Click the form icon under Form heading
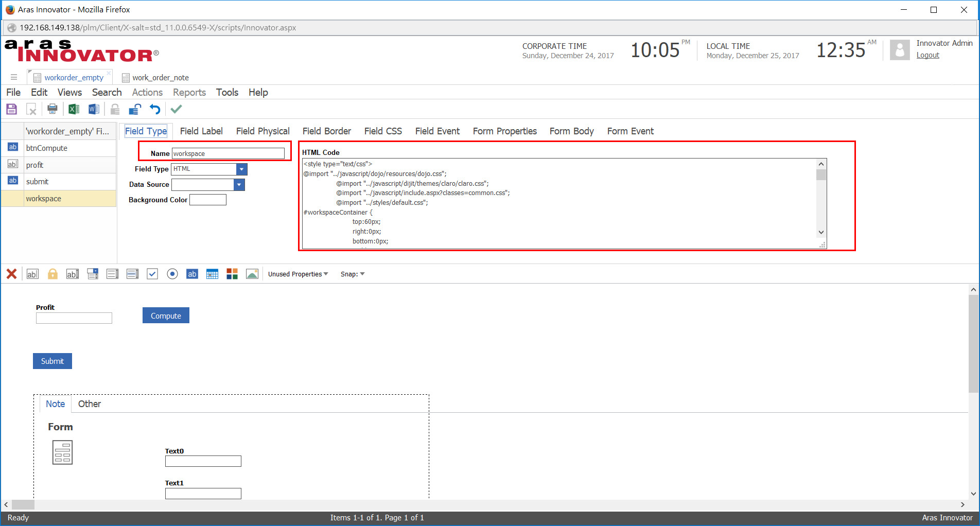The height and width of the screenshot is (526, 980). (62, 452)
